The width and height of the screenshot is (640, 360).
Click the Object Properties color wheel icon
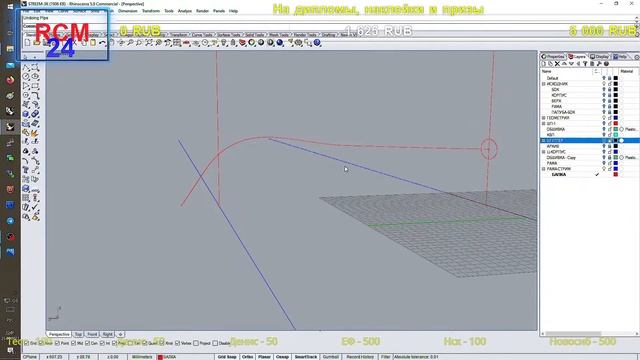click(251, 42)
